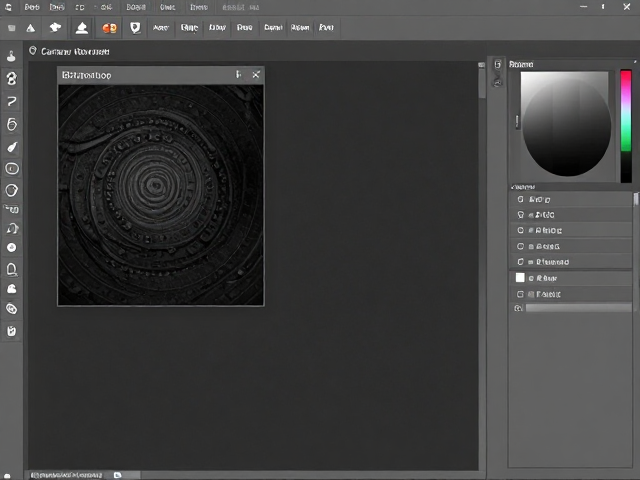The height and width of the screenshot is (480, 640).
Task: Select the clipboard tool at the toolbox bottom
Action: pyautogui.click(x=11, y=331)
